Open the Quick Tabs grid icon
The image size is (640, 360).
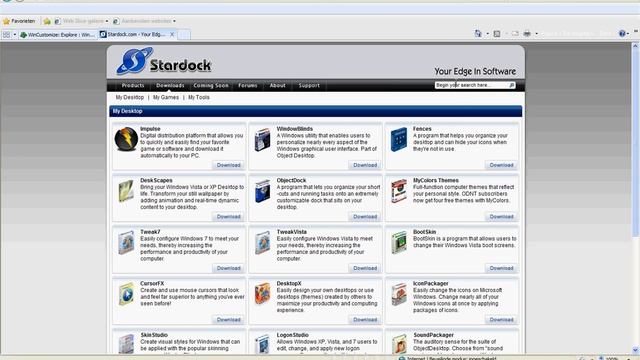click(x=6, y=35)
